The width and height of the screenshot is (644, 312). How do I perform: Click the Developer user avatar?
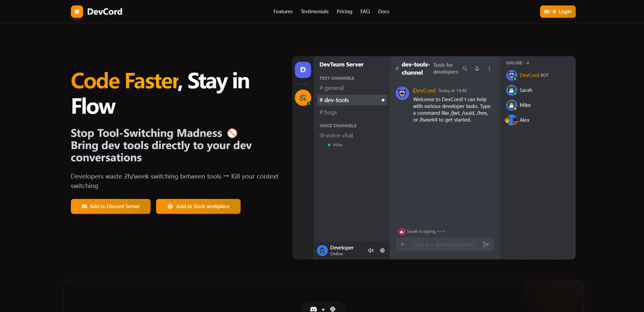coord(323,251)
